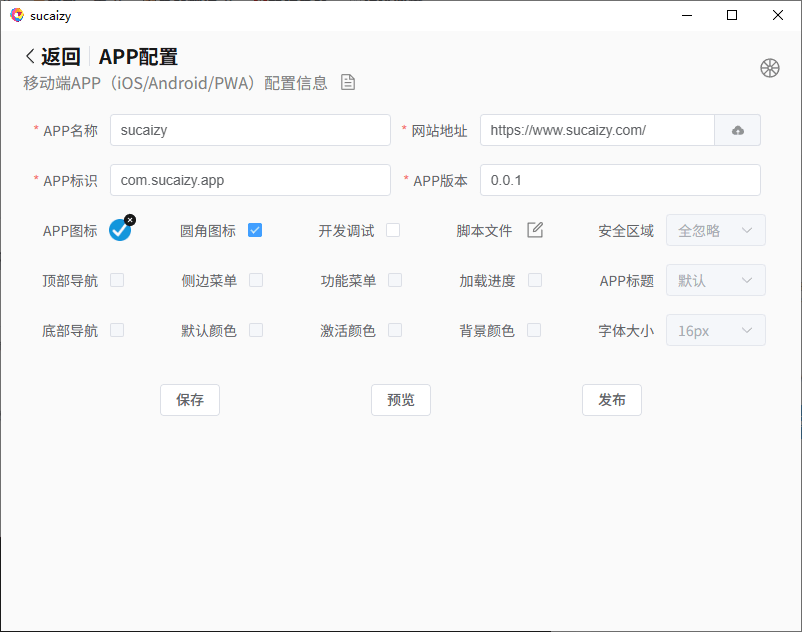Enable 开发调试 mode
The image size is (802, 632).
393,230
